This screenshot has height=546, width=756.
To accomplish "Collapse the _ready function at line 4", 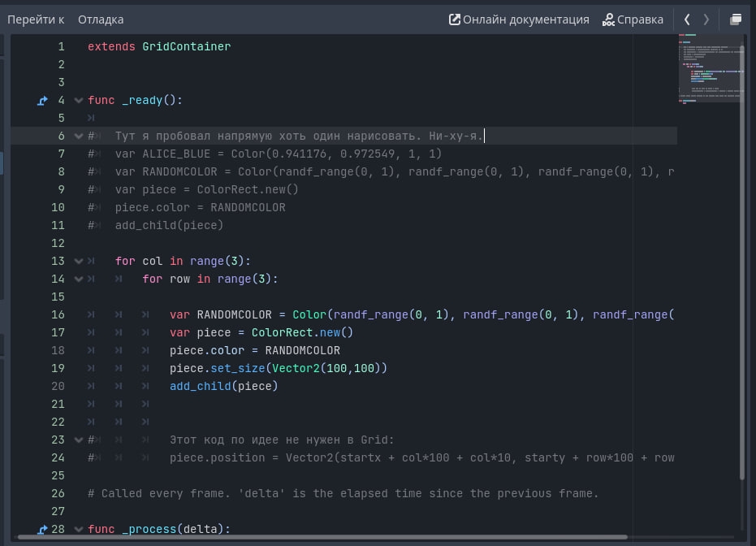I will point(79,100).
